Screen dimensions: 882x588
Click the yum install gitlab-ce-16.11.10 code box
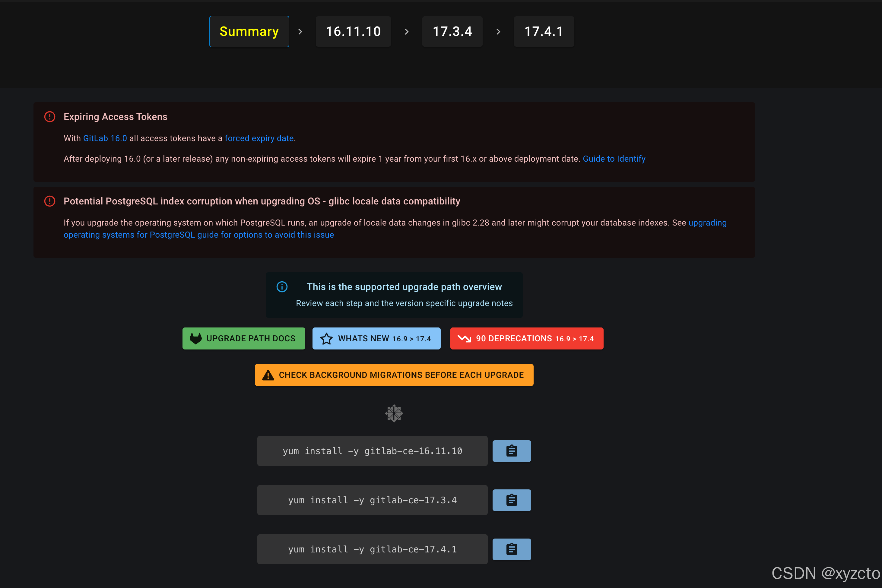tap(372, 451)
